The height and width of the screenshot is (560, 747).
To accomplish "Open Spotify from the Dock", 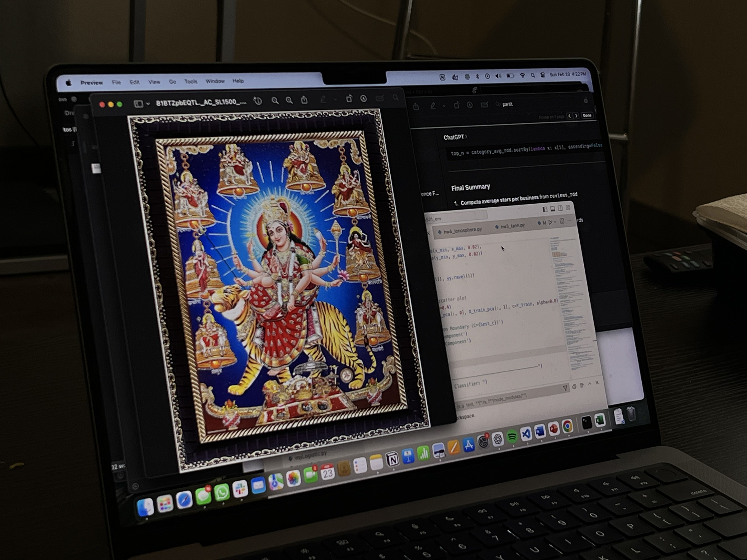I will coord(512,436).
